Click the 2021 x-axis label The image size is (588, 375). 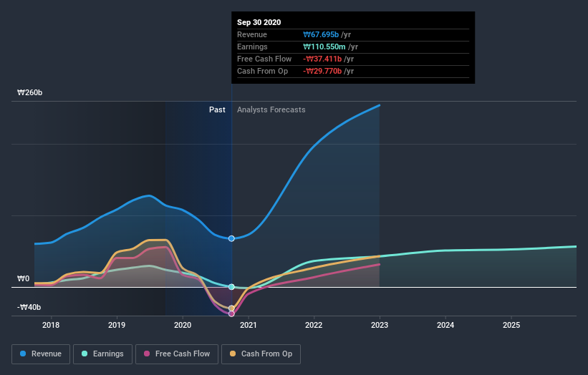click(249, 325)
